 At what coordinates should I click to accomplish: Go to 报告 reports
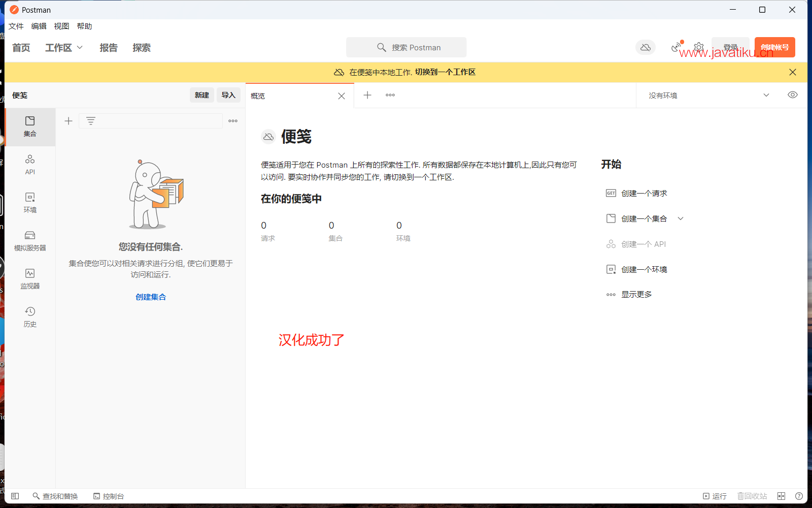(109, 48)
